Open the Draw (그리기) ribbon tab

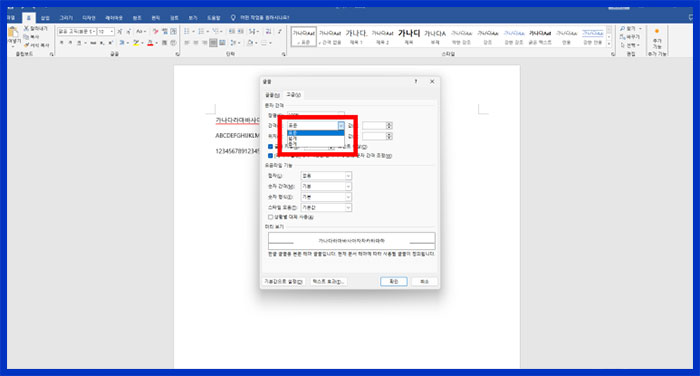[66, 18]
